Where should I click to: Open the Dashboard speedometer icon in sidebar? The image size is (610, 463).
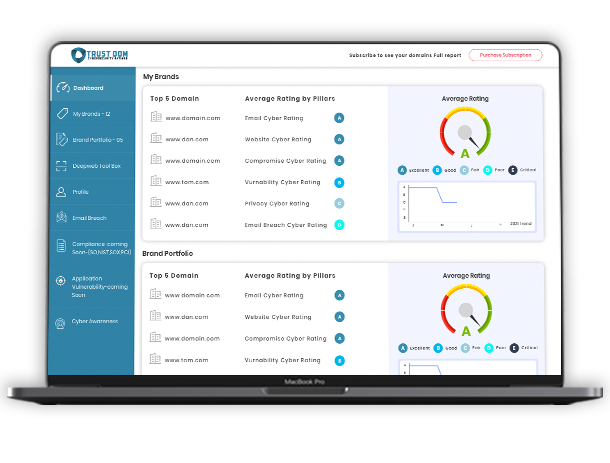click(63, 88)
